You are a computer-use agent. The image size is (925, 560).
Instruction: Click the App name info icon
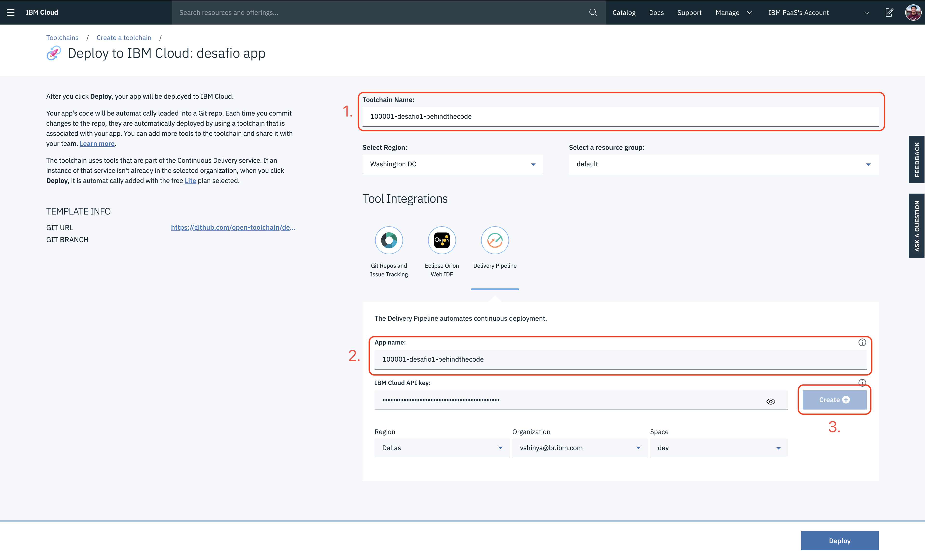[862, 342]
